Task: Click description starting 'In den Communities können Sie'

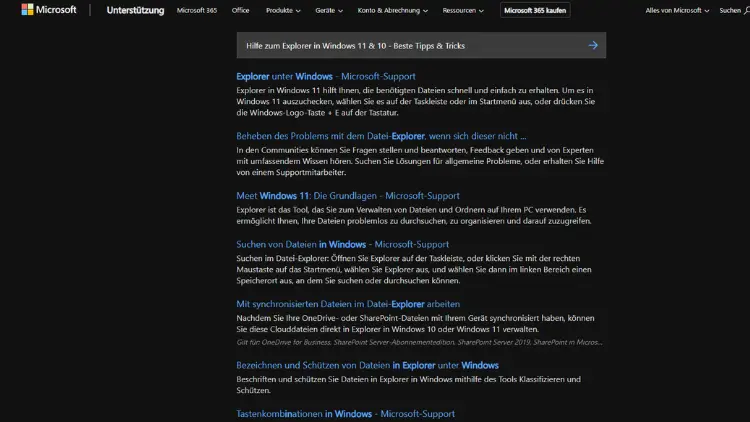Action: [420, 161]
